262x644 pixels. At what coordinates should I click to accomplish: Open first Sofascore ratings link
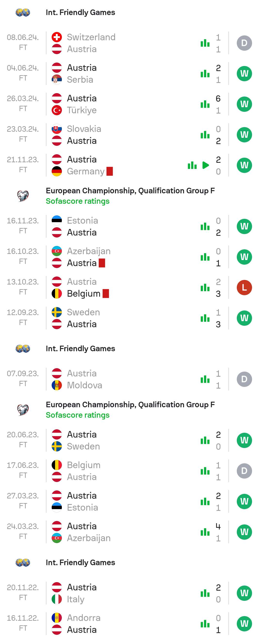click(77, 201)
